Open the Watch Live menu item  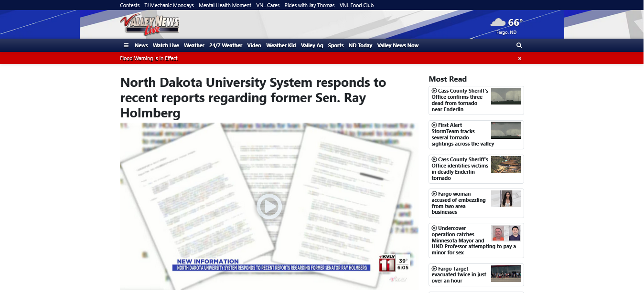tap(166, 45)
